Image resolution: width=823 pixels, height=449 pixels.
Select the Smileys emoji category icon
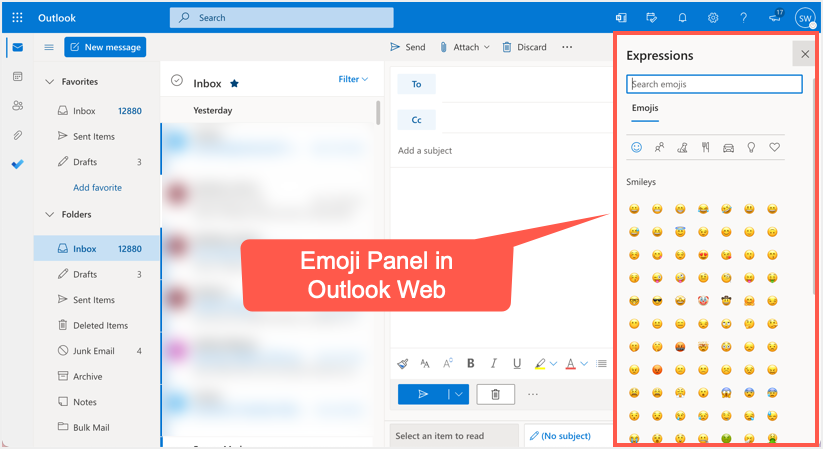636,148
